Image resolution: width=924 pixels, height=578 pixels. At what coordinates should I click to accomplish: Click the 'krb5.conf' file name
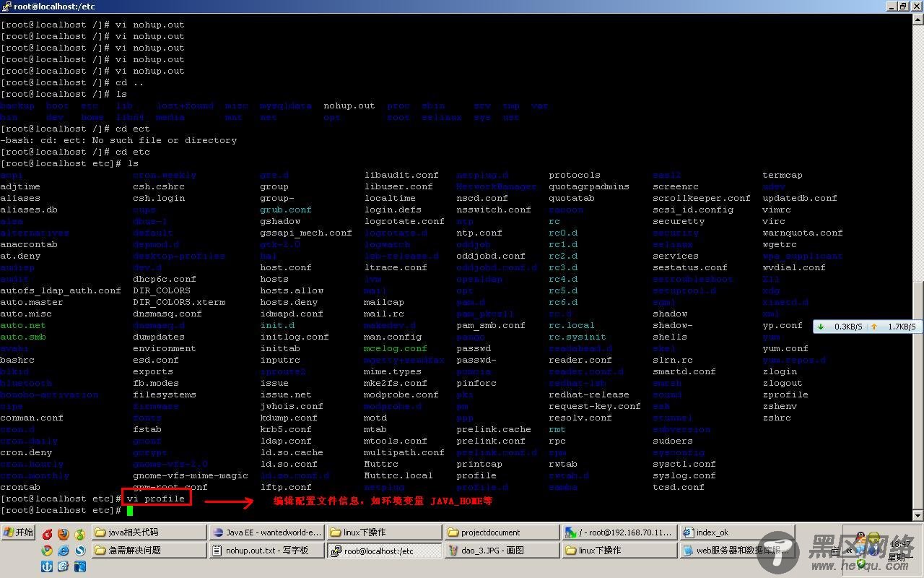click(286, 429)
